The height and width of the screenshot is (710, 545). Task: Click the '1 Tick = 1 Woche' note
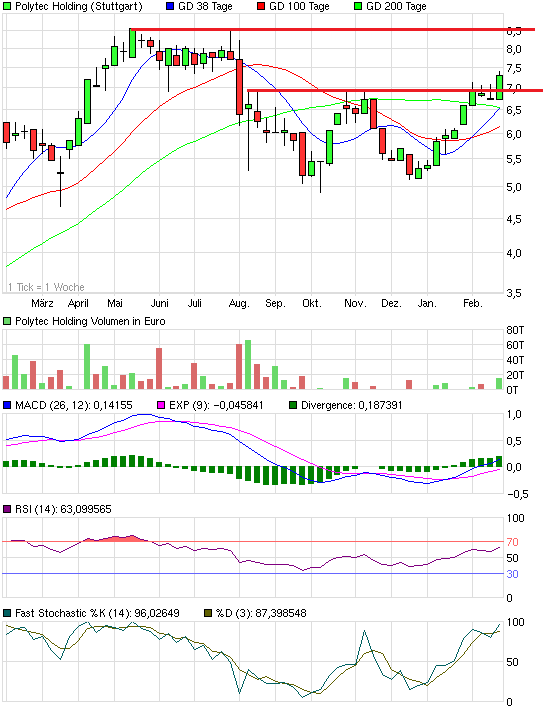(46, 287)
